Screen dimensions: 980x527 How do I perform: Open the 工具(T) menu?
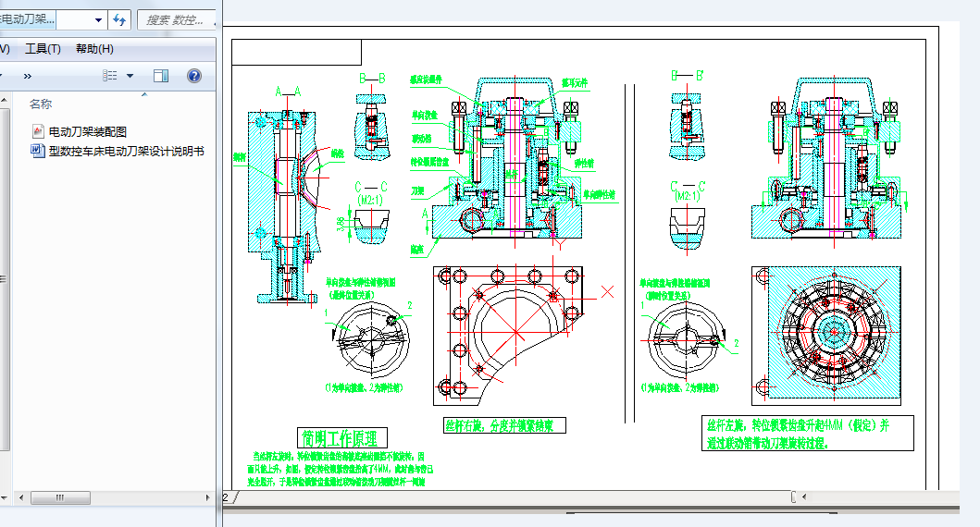point(43,49)
